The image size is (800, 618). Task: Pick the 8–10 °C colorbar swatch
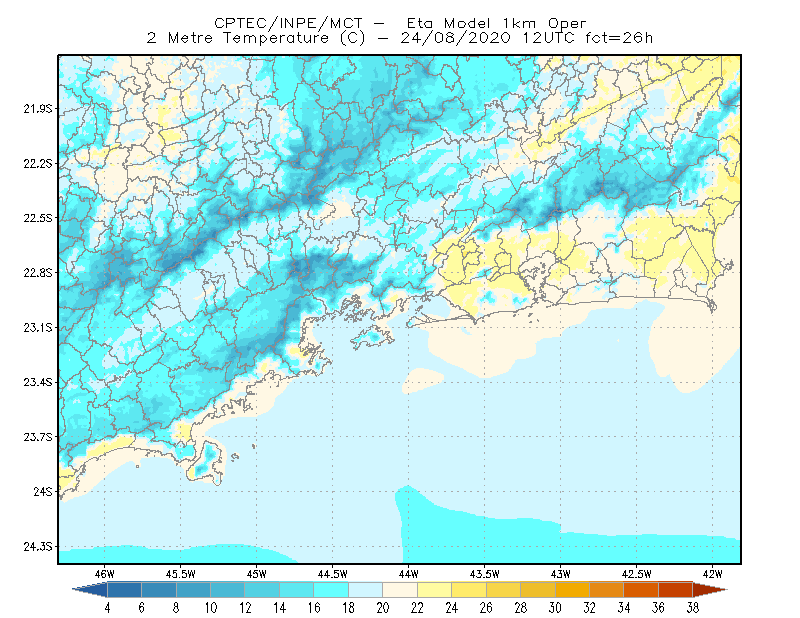coord(193,590)
